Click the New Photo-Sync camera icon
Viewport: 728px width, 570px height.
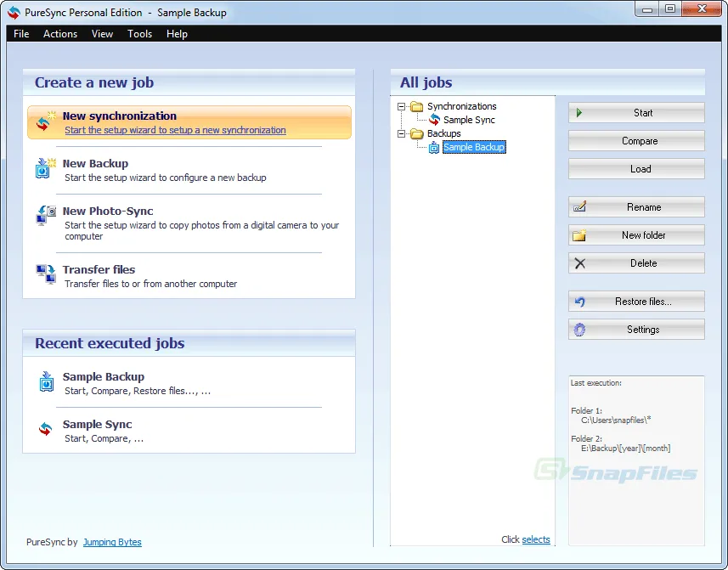coord(46,216)
